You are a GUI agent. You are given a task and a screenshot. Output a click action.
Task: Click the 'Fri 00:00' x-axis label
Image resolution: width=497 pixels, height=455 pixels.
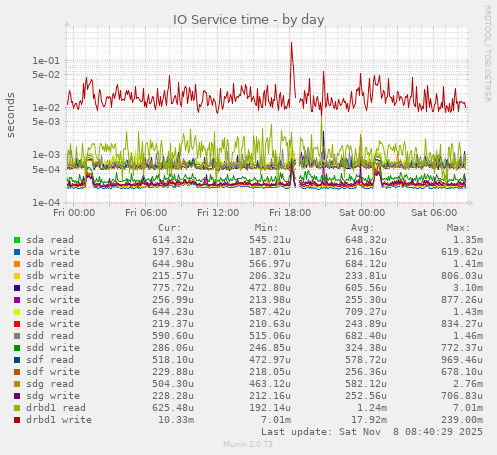click(74, 213)
